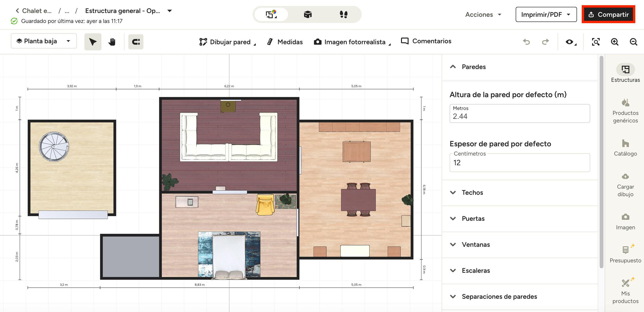This screenshot has height=312, width=644.
Task: Open the Planta baja floor dropdown
Action: pyautogui.click(x=44, y=41)
